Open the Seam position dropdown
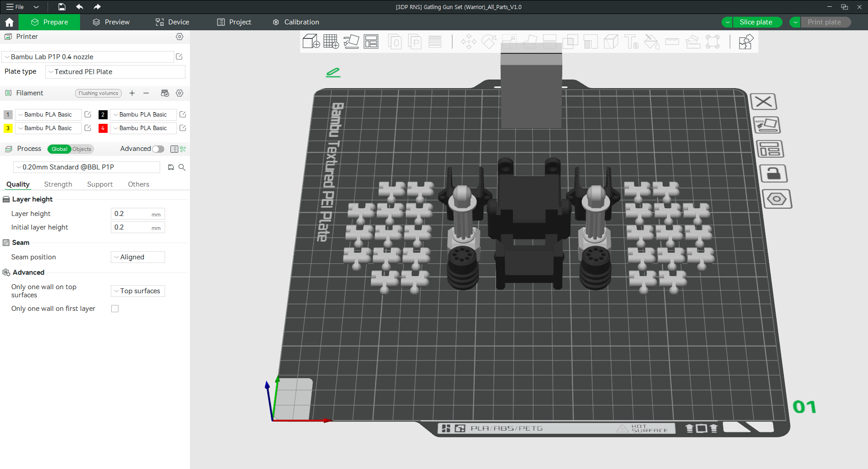The image size is (868, 469). [138, 257]
